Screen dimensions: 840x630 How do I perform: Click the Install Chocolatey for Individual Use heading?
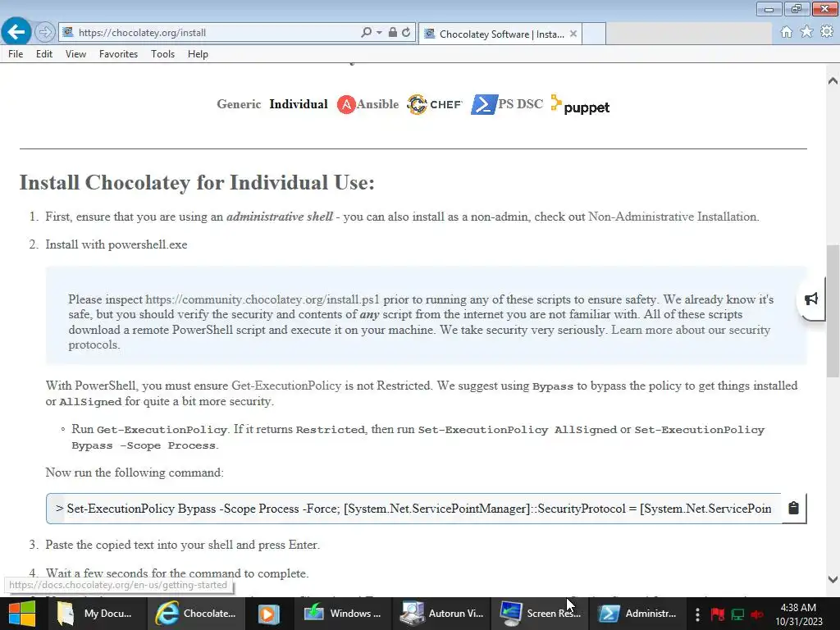tap(197, 183)
